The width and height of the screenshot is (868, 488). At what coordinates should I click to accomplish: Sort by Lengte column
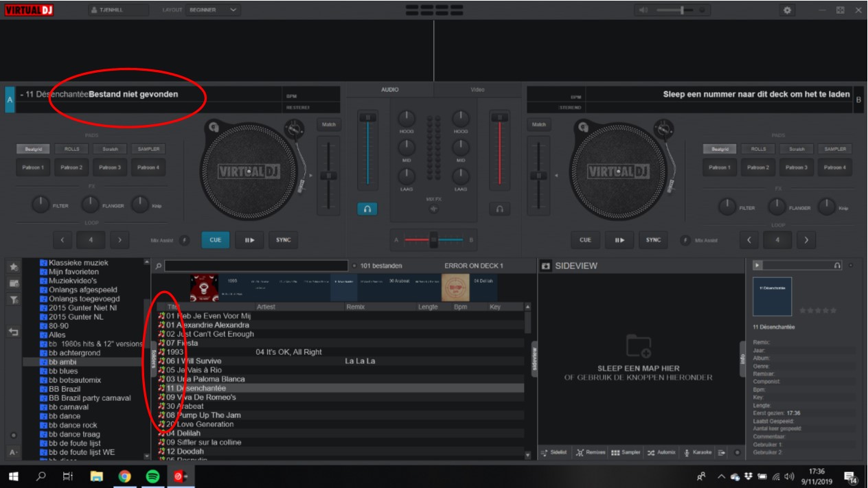(428, 307)
